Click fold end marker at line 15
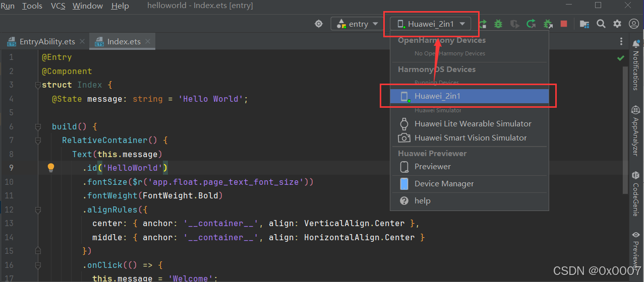 tap(37, 251)
